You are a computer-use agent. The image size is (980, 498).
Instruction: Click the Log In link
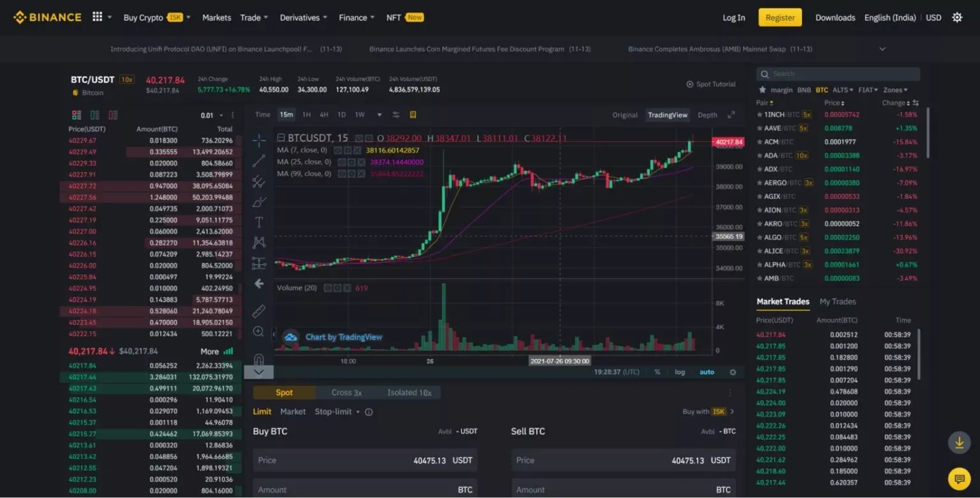[734, 17]
